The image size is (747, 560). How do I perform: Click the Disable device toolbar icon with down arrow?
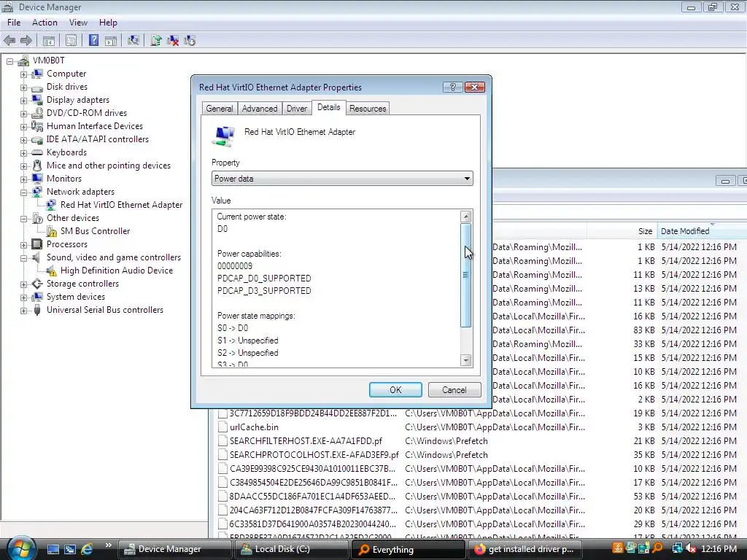190,41
